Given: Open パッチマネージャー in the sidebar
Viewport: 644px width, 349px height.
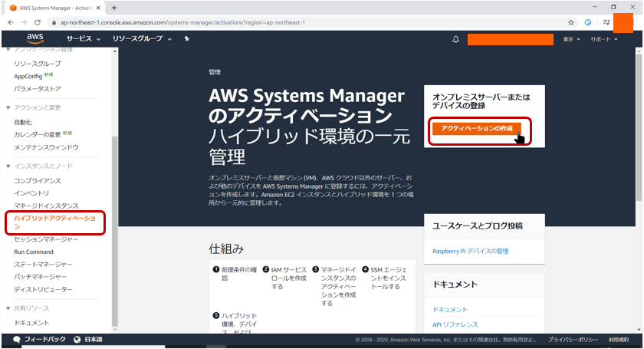Looking at the screenshot, I should pos(40,277).
